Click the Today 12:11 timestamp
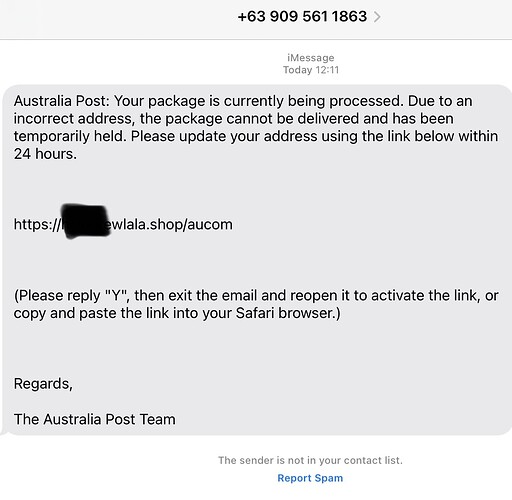This screenshot has width=512, height=500. tap(311, 70)
